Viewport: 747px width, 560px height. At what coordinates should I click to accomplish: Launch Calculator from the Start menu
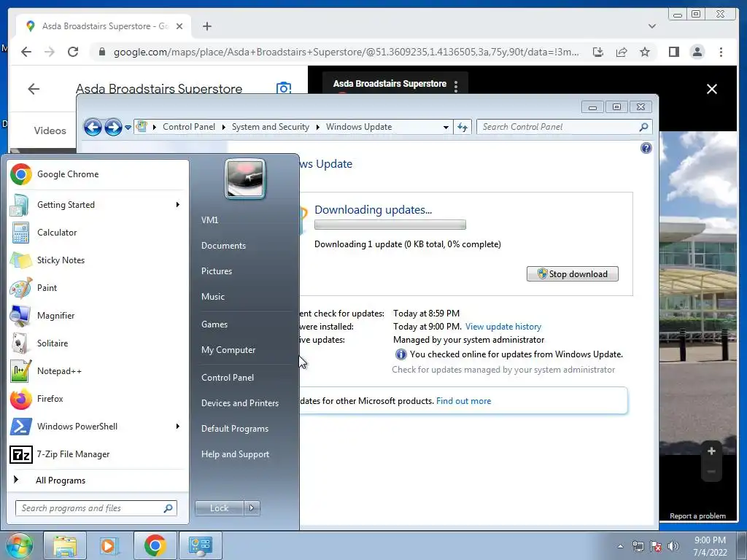[x=98, y=233]
